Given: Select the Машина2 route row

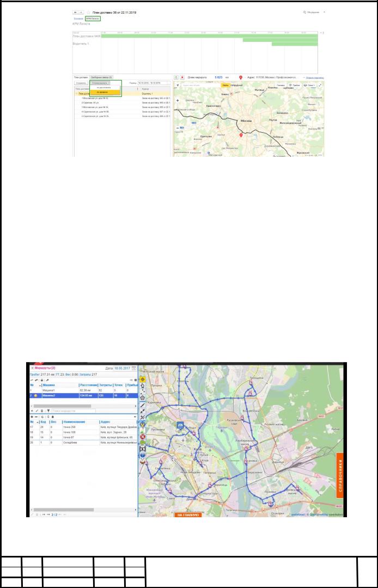Looking at the screenshot, I should [84, 396].
